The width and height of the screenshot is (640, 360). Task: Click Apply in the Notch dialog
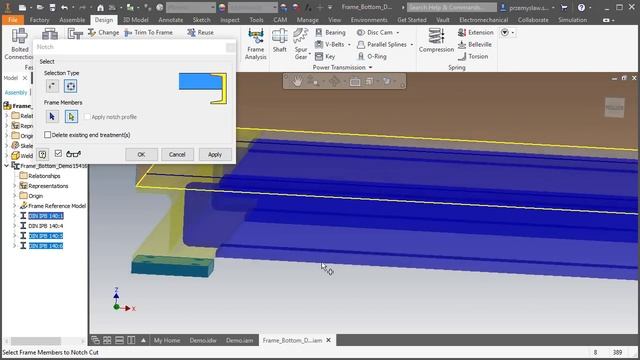[x=215, y=154]
